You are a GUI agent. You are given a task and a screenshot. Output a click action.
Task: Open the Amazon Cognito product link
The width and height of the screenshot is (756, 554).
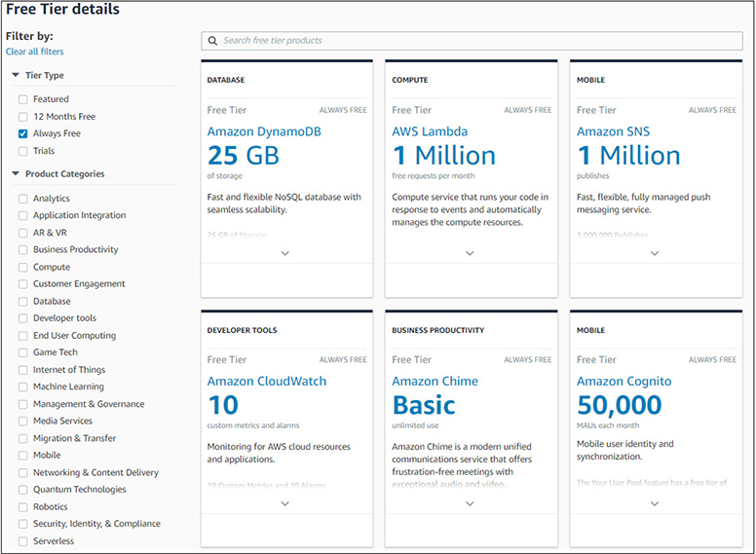coord(622,382)
